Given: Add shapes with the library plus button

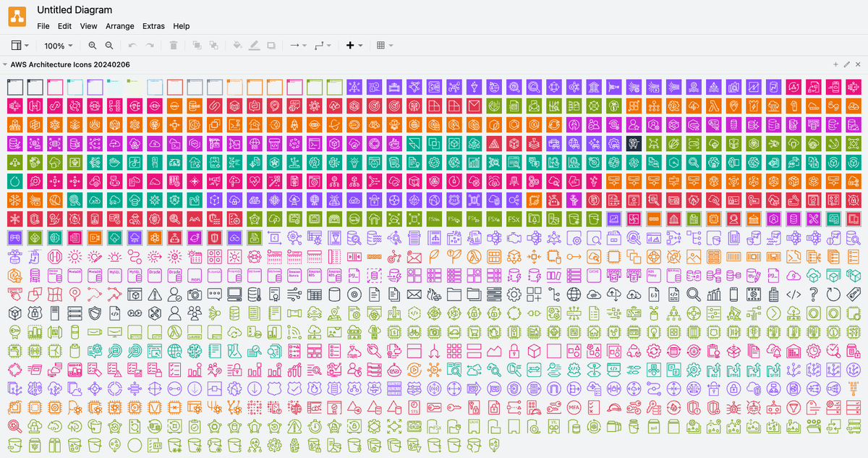Looking at the screenshot, I should point(835,64).
